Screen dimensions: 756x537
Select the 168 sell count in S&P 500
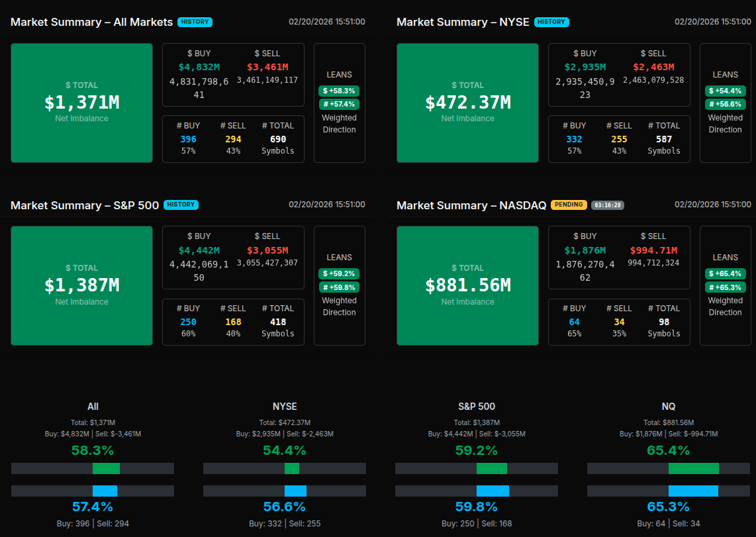click(x=233, y=322)
